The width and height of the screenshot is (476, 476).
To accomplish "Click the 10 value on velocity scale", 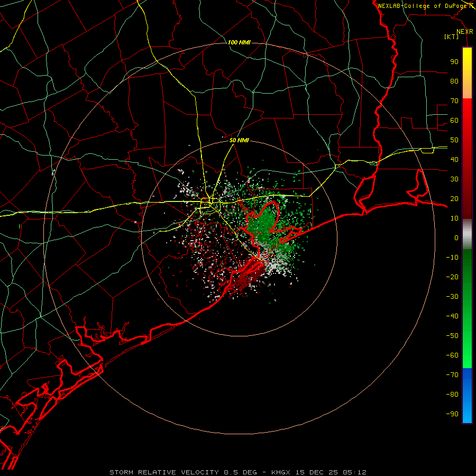I will (454, 218).
